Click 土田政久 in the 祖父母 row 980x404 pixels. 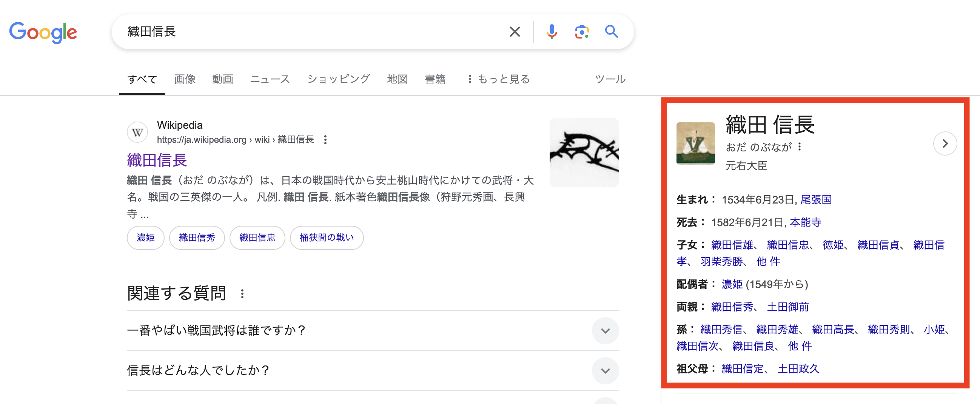[798, 369]
